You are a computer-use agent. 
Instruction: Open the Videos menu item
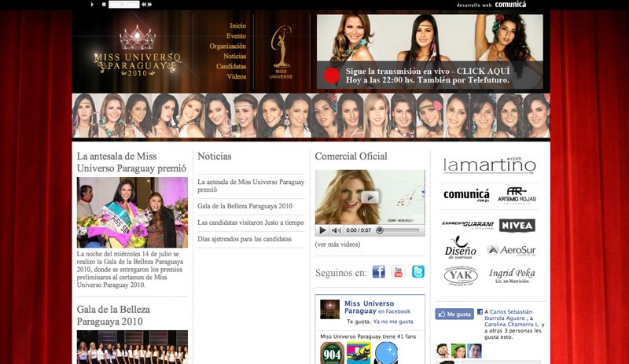click(237, 76)
